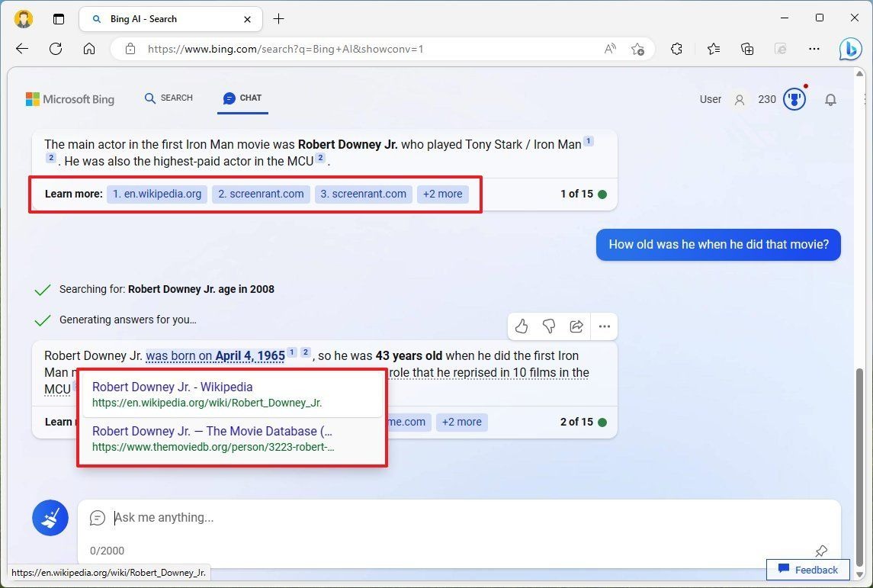Click citation 1 after Iron Man text
873x588 pixels.
[x=589, y=141]
